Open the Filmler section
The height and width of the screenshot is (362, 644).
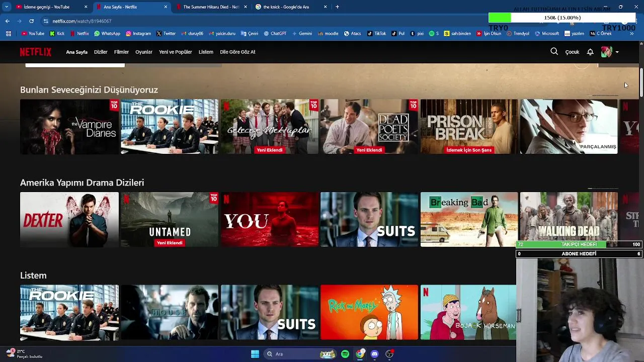click(x=121, y=52)
